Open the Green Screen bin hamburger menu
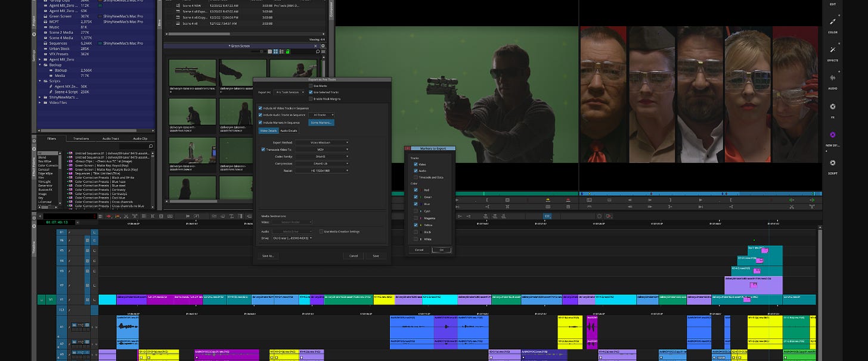This screenshot has width=868, height=361. (x=323, y=51)
